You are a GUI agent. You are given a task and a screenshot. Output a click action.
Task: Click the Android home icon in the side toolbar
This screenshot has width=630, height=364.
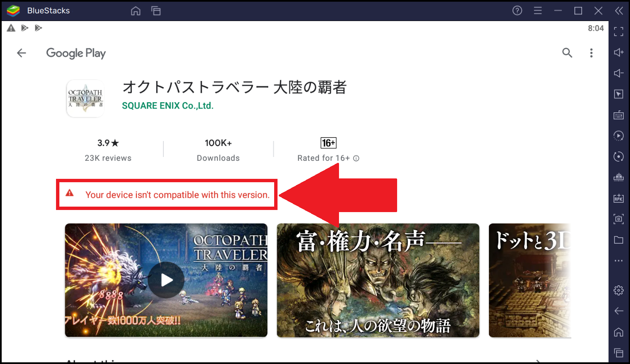[x=619, y=332]
